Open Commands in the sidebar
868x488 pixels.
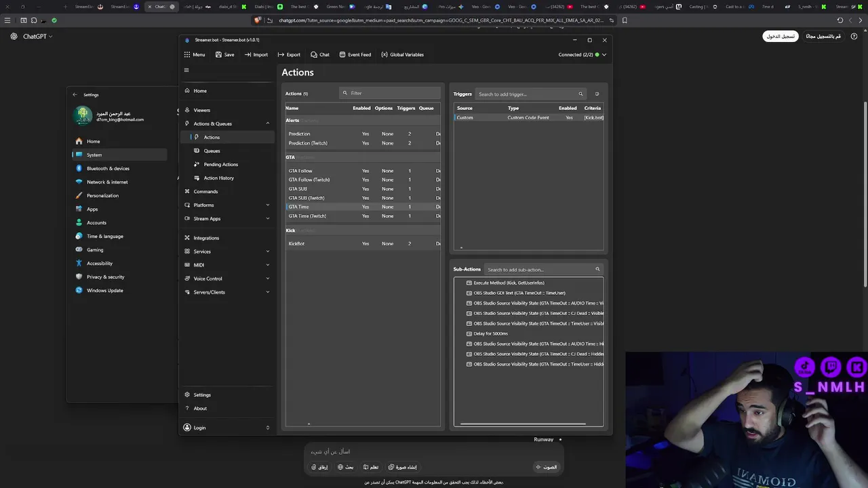click(226, 191)
